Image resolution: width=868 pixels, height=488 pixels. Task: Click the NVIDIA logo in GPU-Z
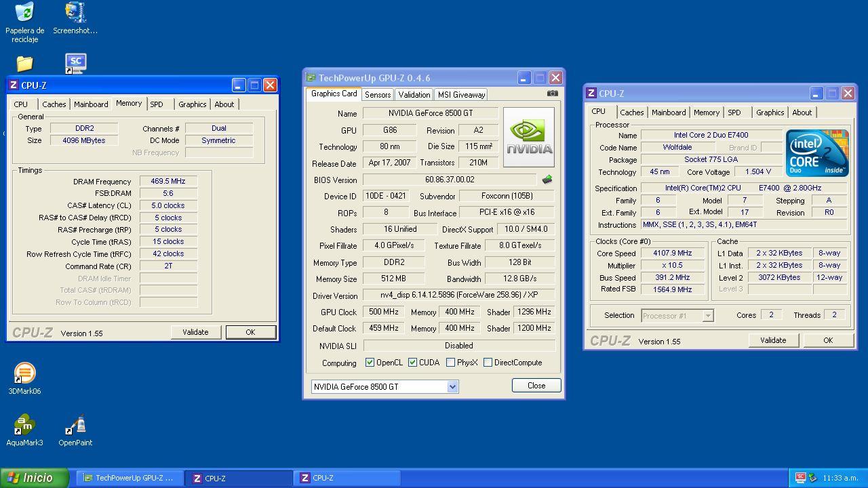(528, 137)
